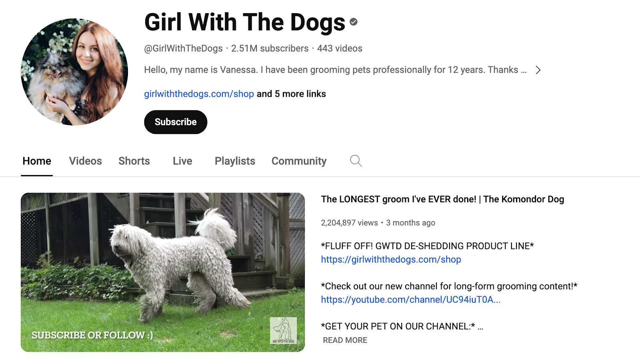640x364 pixels.
Task: Open the Playlists tab
Action: 235,161
